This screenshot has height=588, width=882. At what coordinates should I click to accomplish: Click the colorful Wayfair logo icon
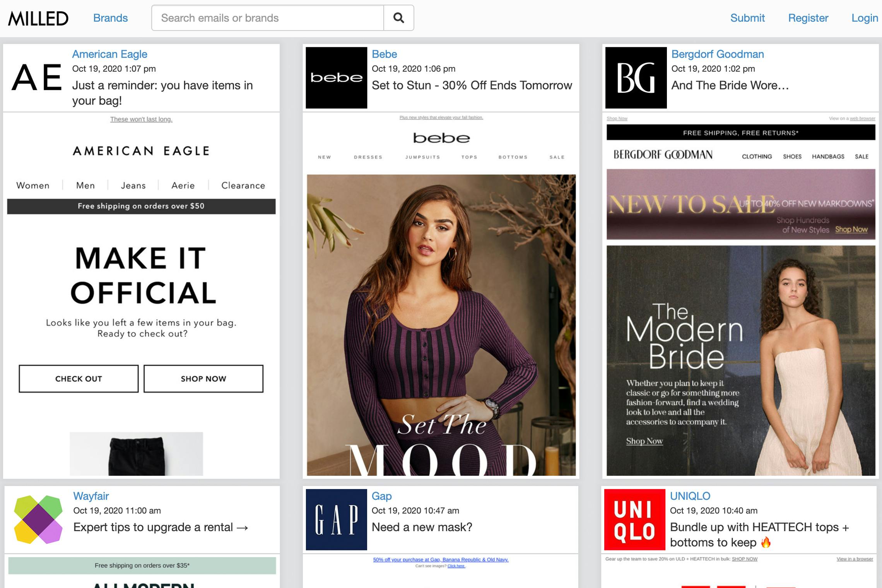point(38,520)
